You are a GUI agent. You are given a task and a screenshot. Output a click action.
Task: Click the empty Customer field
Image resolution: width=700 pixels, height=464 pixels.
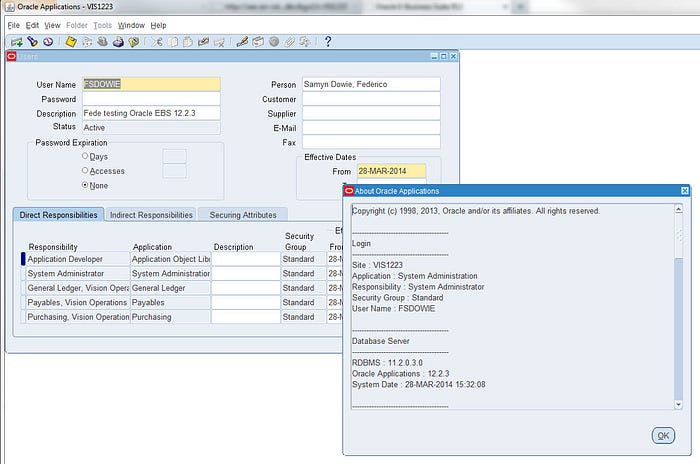click(371, 99)
